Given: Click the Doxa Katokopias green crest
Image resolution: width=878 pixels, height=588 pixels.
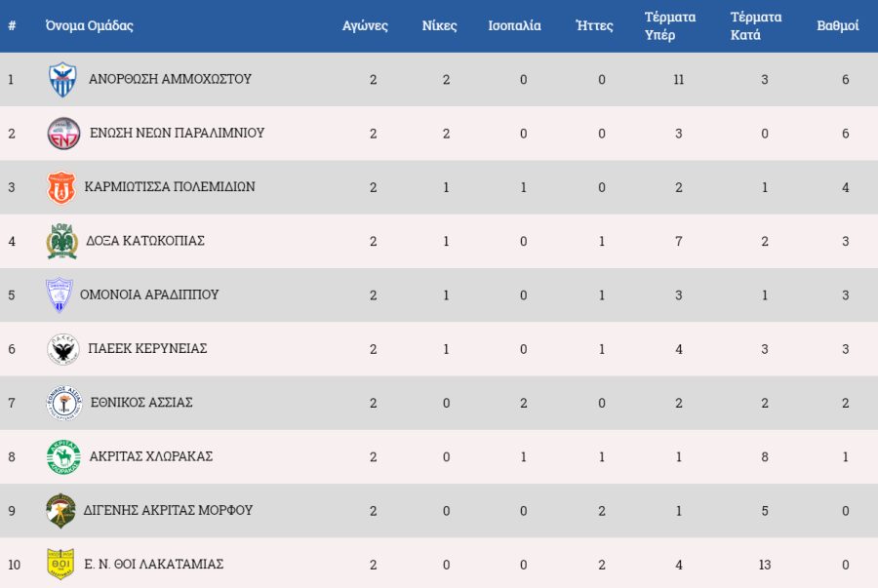Looking at the screenshot, I should click(61, 241).
